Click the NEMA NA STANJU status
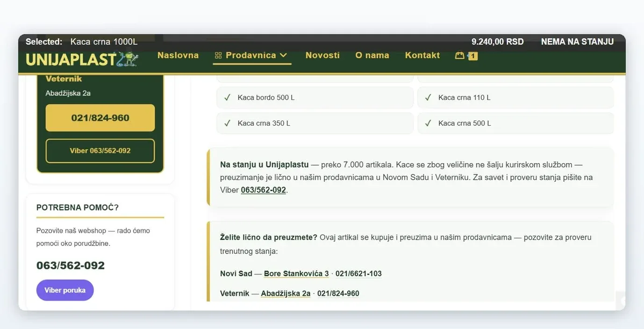644x329 pixels. coord(577,42)
